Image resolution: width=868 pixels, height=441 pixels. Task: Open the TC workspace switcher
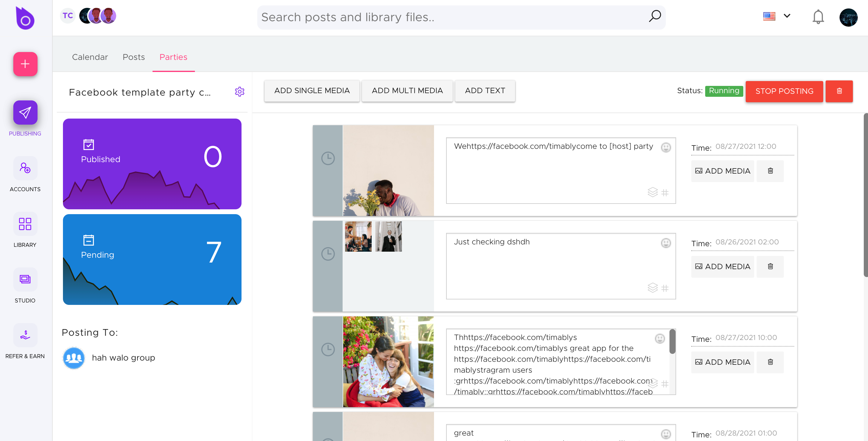[68, 15]
